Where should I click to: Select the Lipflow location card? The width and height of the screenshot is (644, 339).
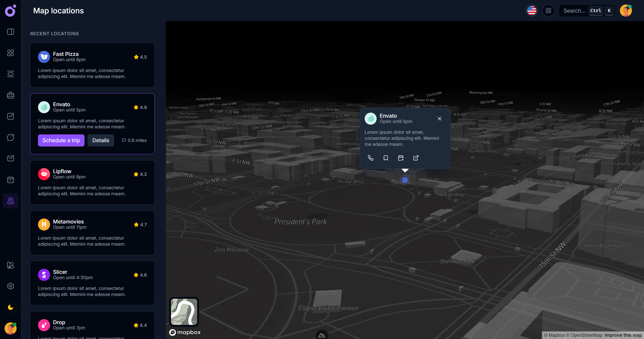pos(92,183)
